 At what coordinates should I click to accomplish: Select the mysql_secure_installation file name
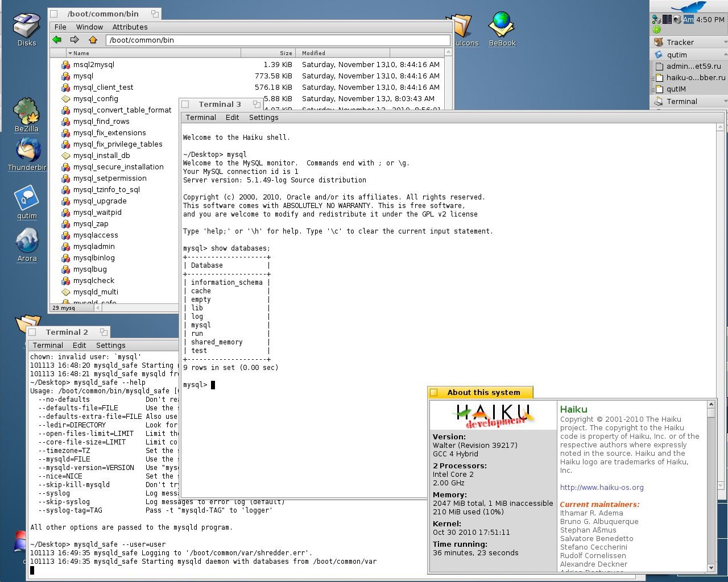click(118, 167)
